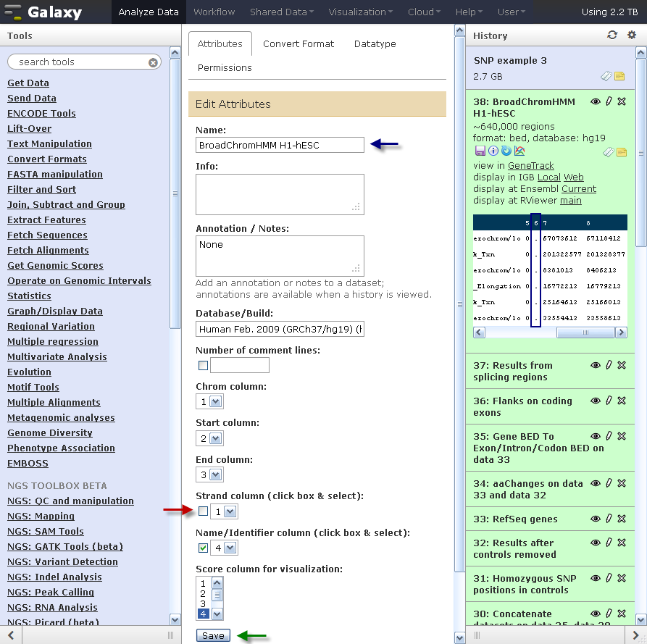
Task: Switch to Permissions tab
Action: 225,67
